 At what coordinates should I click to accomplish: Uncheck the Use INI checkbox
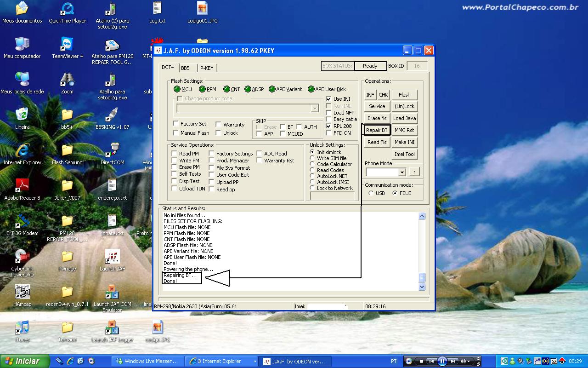click(x=328, y=99)
